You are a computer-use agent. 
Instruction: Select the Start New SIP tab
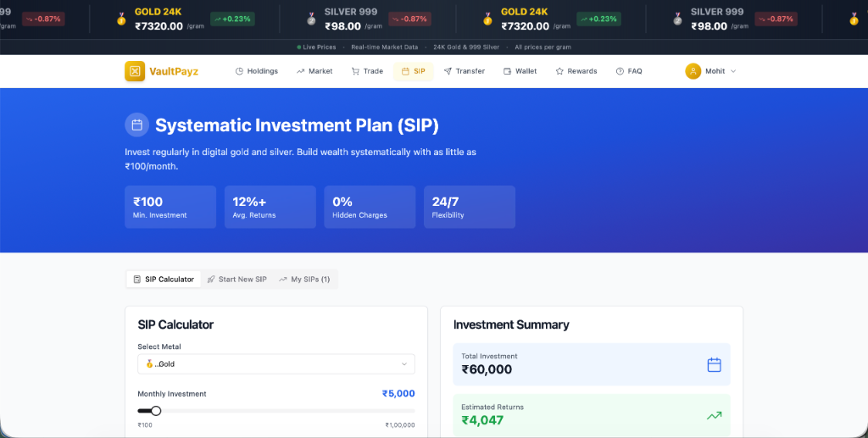pyautogui.click(x=236, y=280)
